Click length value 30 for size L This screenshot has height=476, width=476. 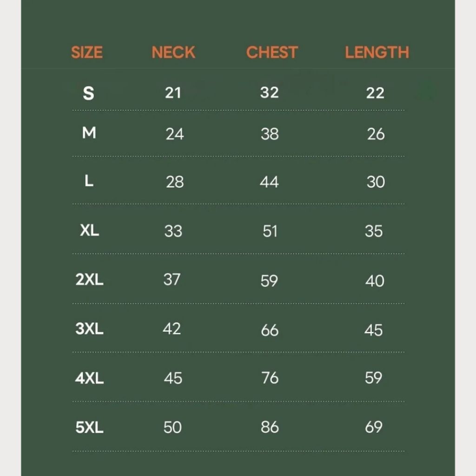[376, 182]
